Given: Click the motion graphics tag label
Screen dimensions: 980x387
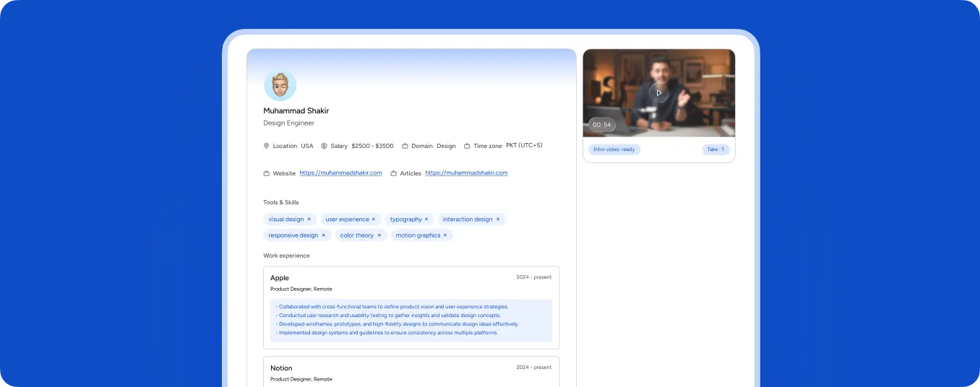Looking at the screenshot, I should (418, 235).
